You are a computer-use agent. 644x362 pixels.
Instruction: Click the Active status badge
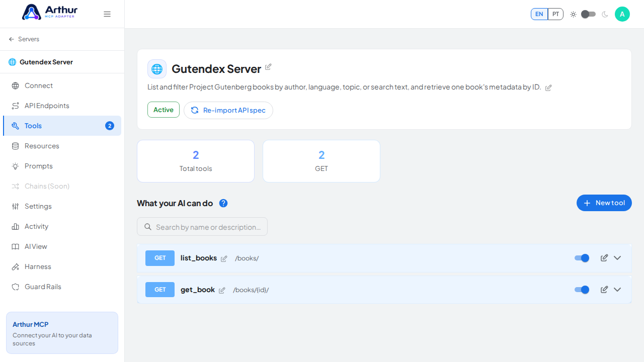pyautogui.click(x=164, y=110)
